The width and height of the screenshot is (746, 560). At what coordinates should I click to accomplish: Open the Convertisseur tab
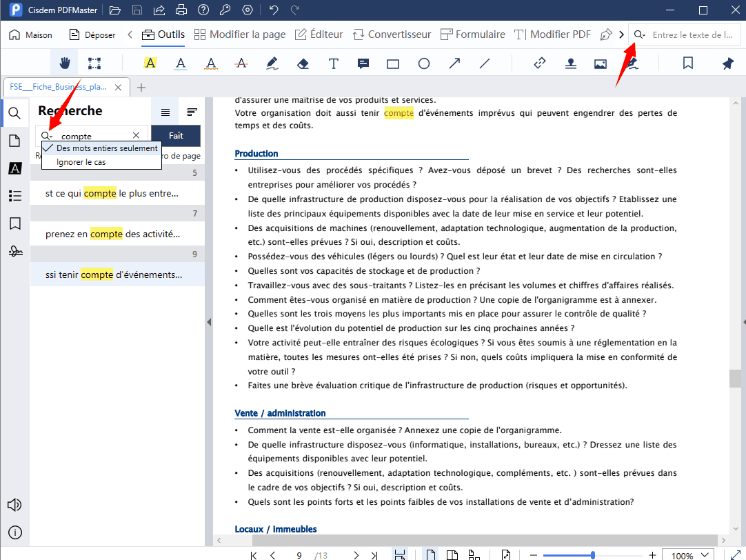[392, 34]
